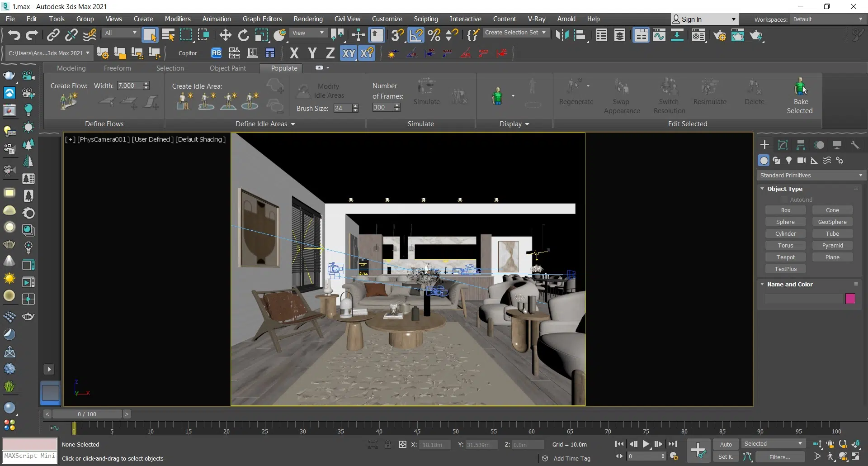The height and width of the screenshot is (466, 868).
Task: Switch to the Freeform ribbon tab
Action: 117,68
